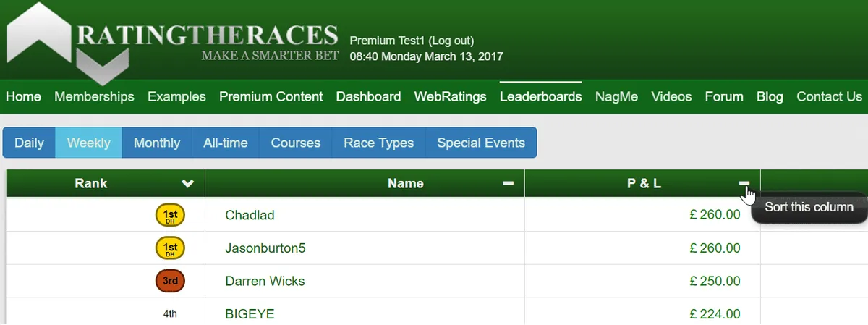The height and width of the screenshot is (325, 868).
Task: Click the RatingTheRaces logo
Action: tap(172, 42)
